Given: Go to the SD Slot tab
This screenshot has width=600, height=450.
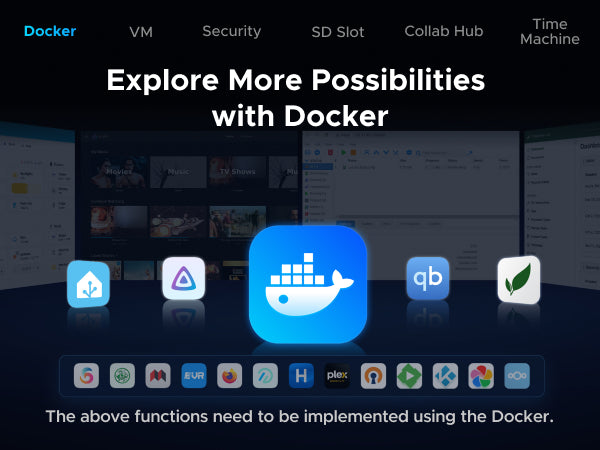Looking at the screenshot, I should (x=338, y=31).
